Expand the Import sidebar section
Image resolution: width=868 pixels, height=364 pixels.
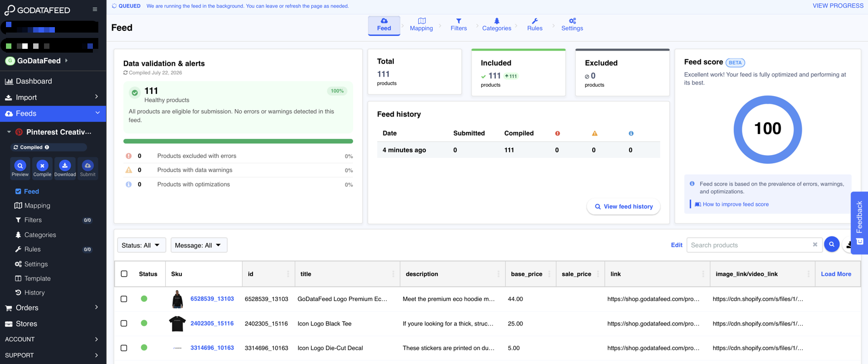pyautogui.click(x=53, y=97)
